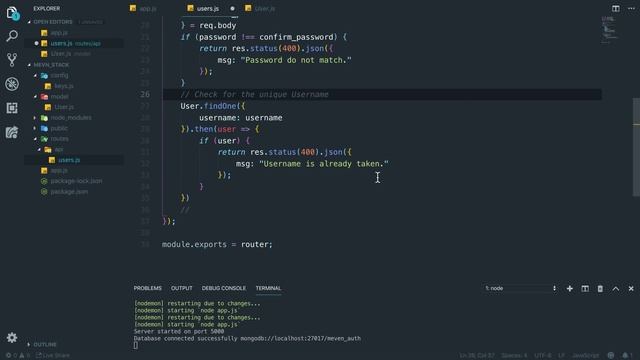Collapse the config folder
640x360 pixels.
[x=35, y=76]
